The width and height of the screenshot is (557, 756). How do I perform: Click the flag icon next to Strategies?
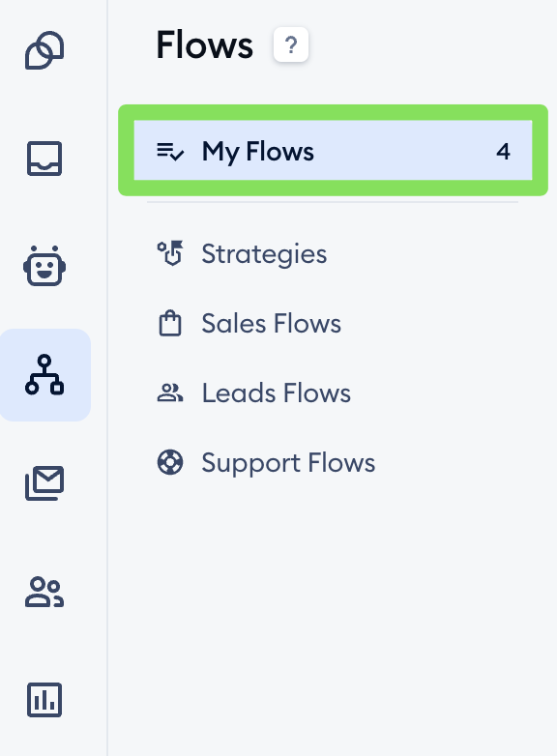click(x=170, y=253)
